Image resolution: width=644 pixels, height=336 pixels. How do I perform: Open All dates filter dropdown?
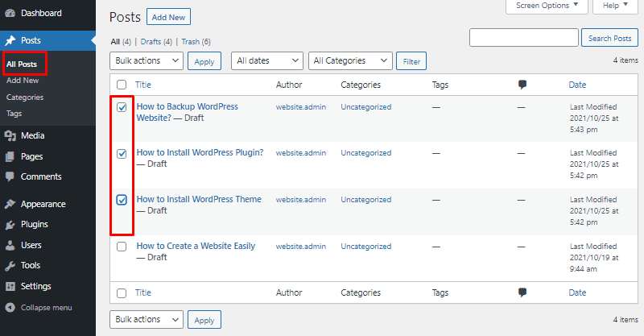[x=267, y=61]
